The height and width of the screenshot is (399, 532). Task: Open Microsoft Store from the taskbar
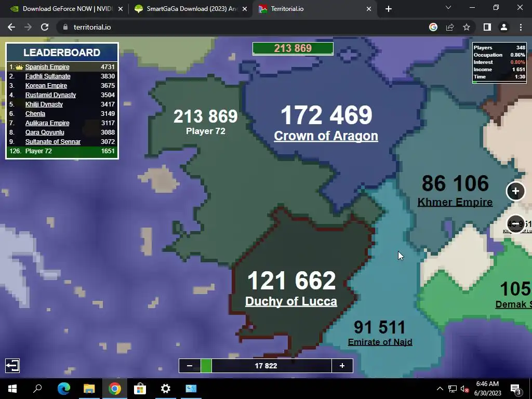(140, 389)
